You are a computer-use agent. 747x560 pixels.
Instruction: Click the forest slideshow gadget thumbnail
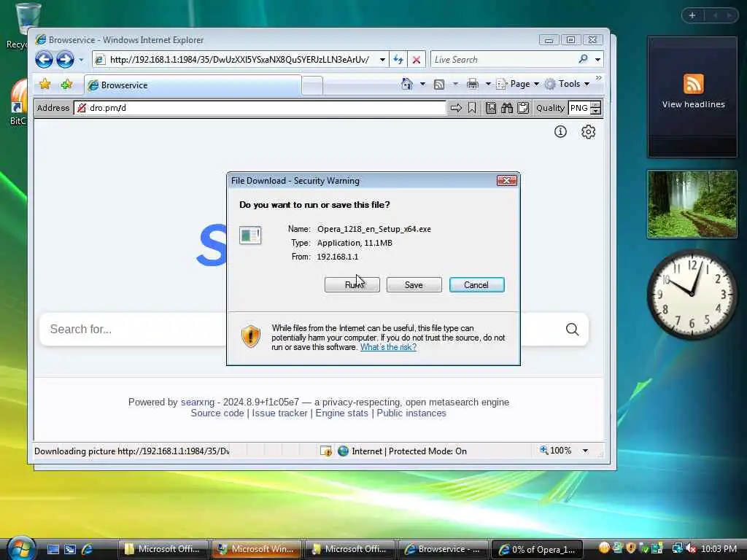[x=692, y=204]
